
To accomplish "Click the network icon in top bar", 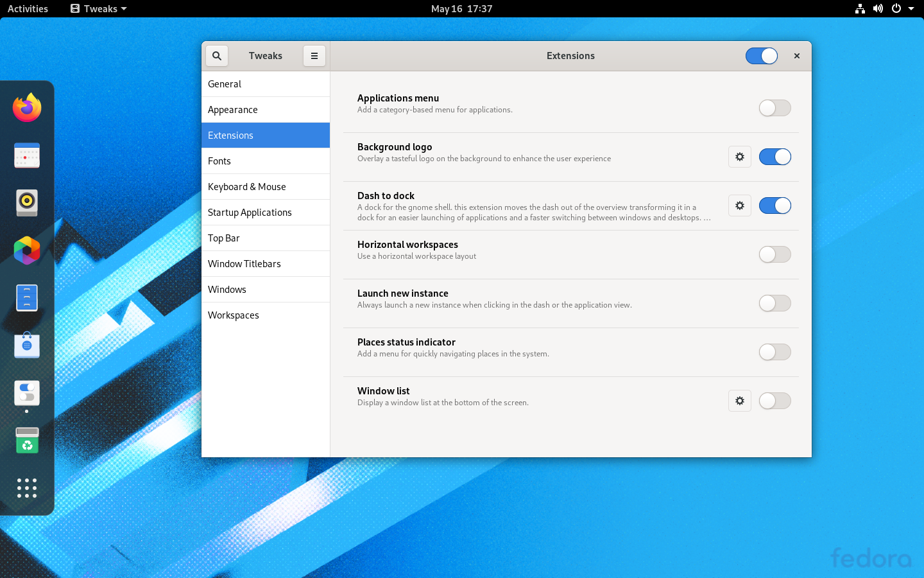I will pos(860,9).
